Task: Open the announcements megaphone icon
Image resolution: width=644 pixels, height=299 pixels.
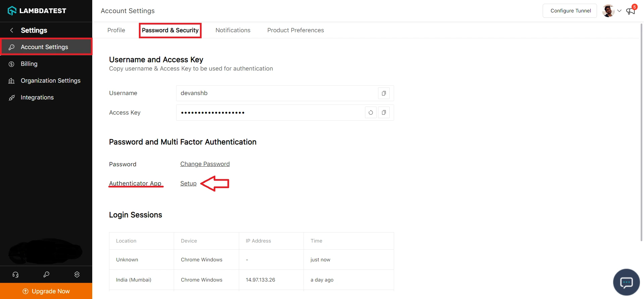Action: pyautogui.click(x=630, y=11)
